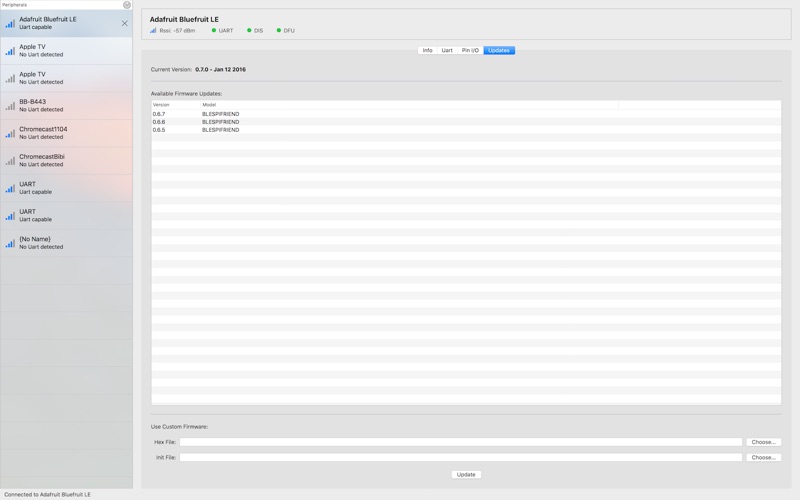Select firmware version 0.6.7 row
The height and width of the screenshot is (500, 800).
tap(466, 114)
